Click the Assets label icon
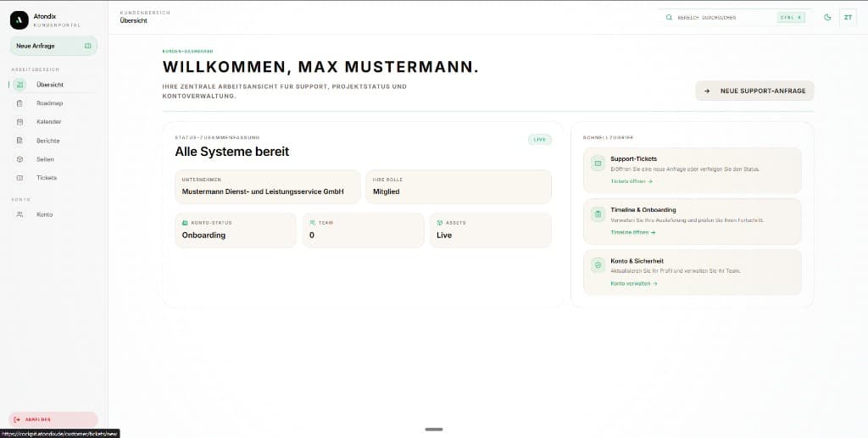Viewport: 868px width, 438px height. (x=440, y=223)
